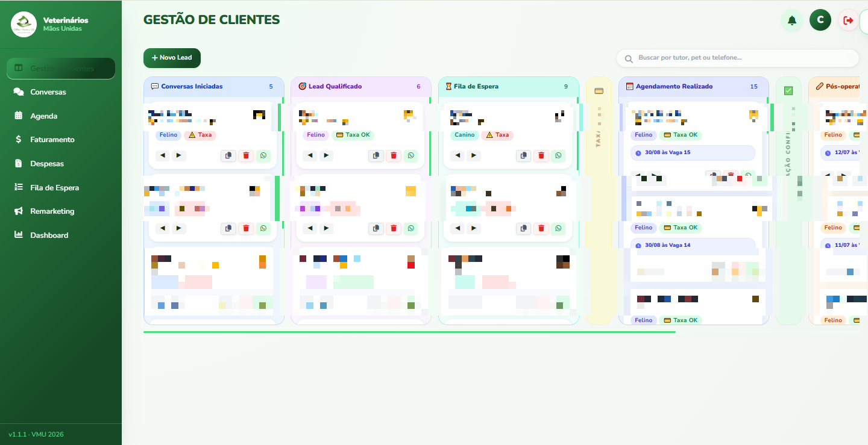Open the Faturamento section
This screenshot has height=445, width=868.
point(61,139)
